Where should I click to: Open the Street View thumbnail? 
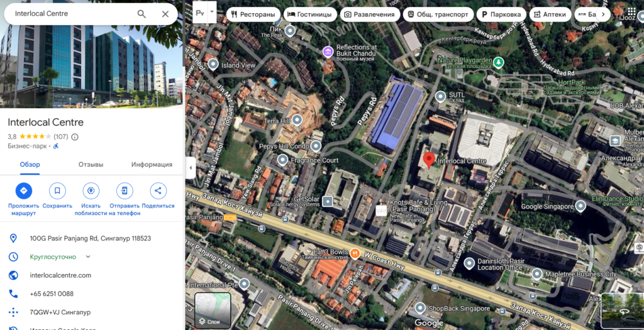622,311
